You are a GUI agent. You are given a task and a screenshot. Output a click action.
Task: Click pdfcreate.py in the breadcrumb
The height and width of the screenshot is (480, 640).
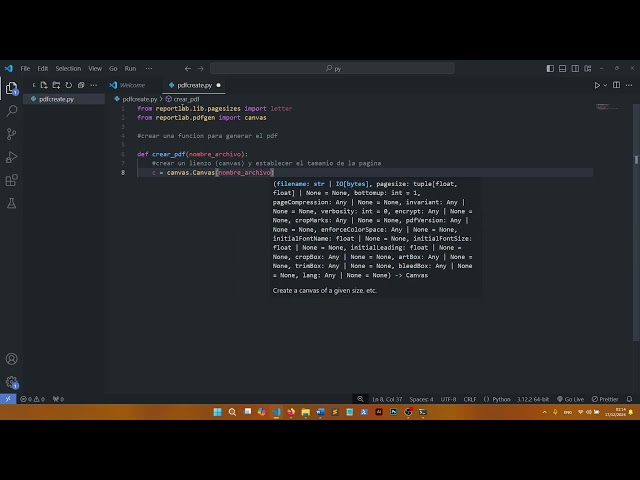140,99
